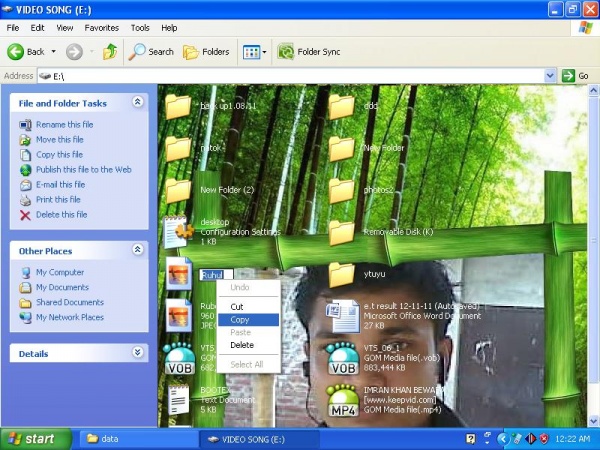Toggle the Folders pane button
Screen dimensions: 600x450
point(205,51)
